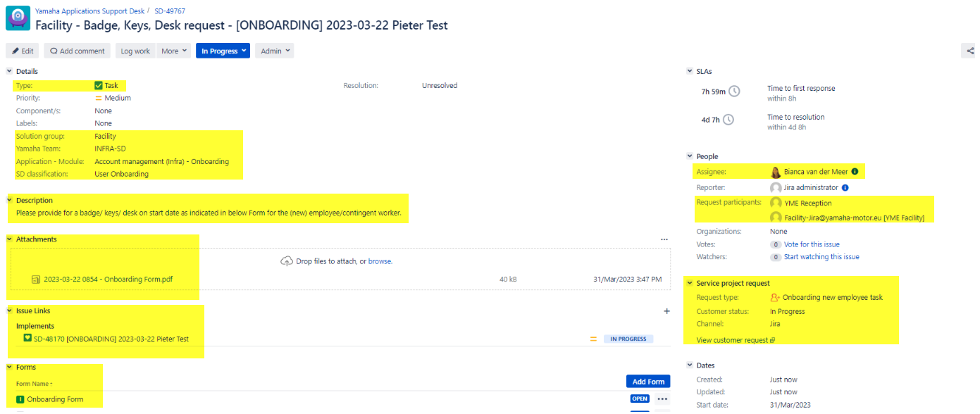The image size is (980, 414).
Task: Click the YME Reception participant avatar
Action: pyautogui.click(x=776, y=203)
